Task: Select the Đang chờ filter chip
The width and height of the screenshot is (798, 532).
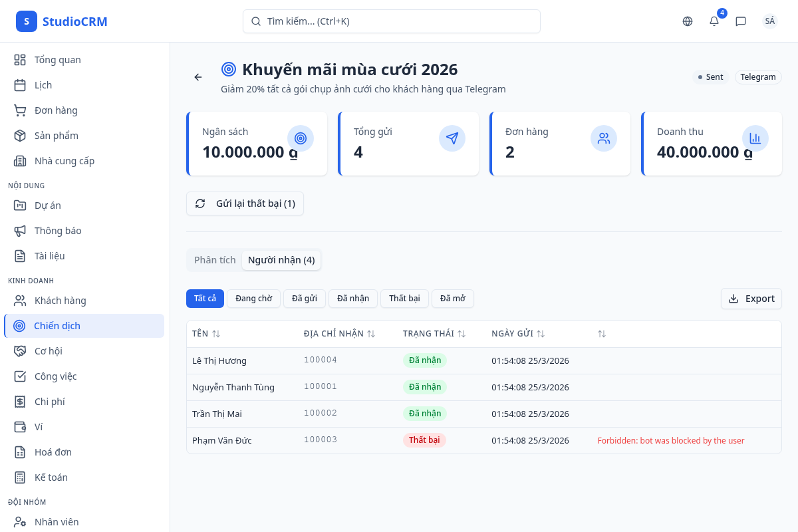Action: [253, 299]
